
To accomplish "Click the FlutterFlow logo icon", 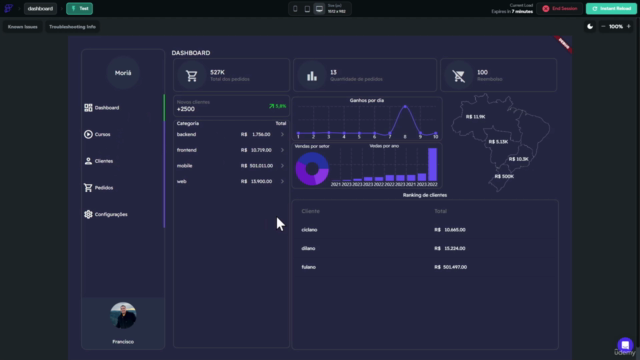I will tap(8, 8).
